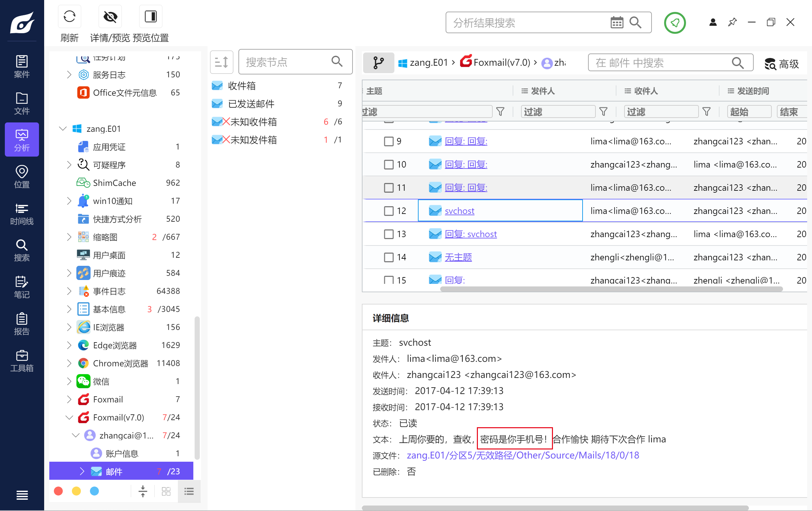
Task: Toggle the 详情/预览 eye icon
Action: coord(110,16)
